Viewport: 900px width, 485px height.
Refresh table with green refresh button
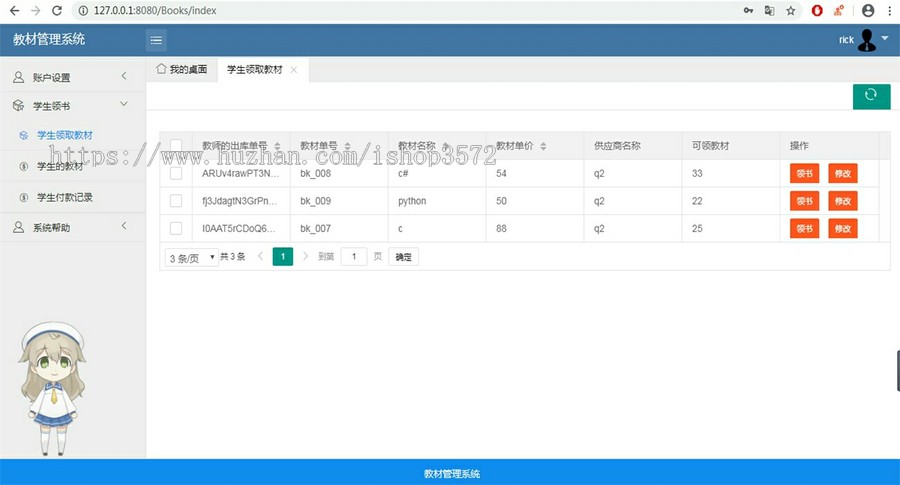871,96
